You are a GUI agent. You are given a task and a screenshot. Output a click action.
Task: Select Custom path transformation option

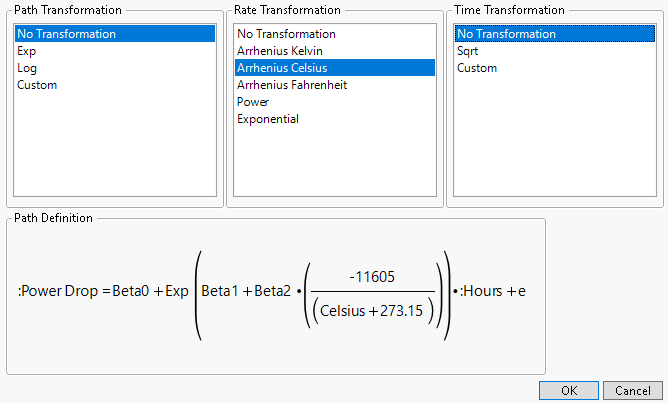37,85
